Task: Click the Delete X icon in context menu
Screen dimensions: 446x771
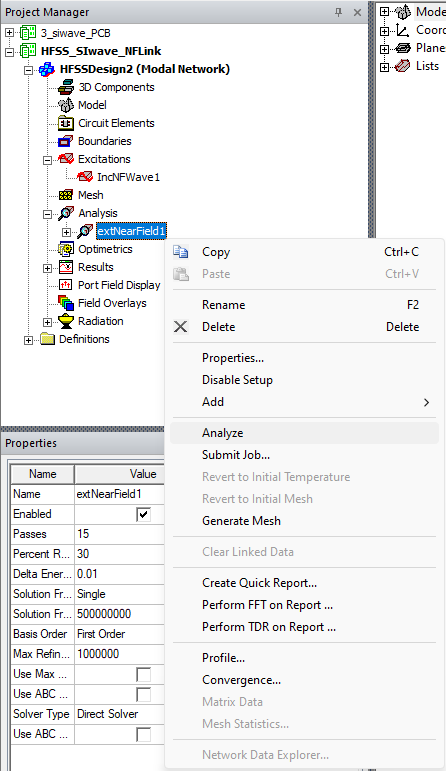Action: click(180, 326)
